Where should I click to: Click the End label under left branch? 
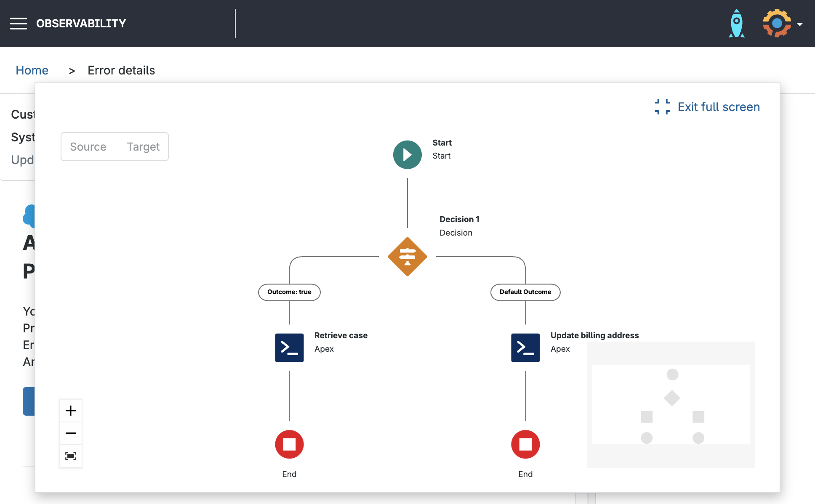tap(289, 474)
